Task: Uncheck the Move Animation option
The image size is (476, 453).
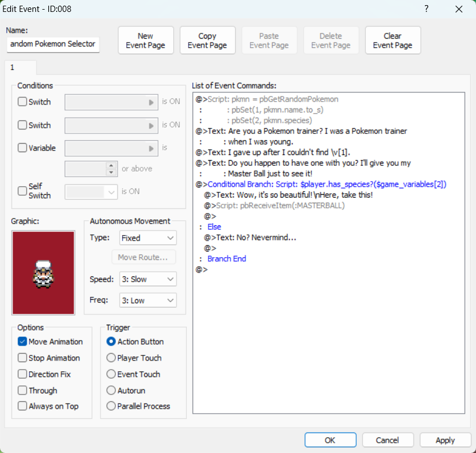Action: pos(23,342)
